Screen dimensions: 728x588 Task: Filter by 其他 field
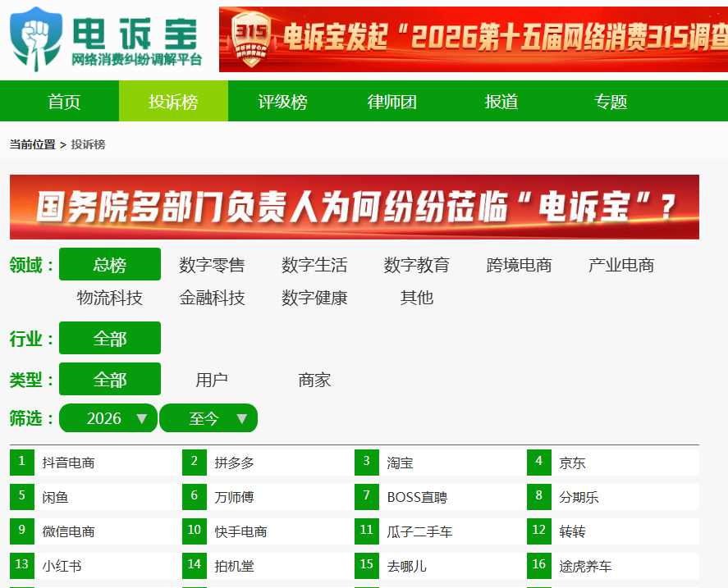(x=416, y=298)
